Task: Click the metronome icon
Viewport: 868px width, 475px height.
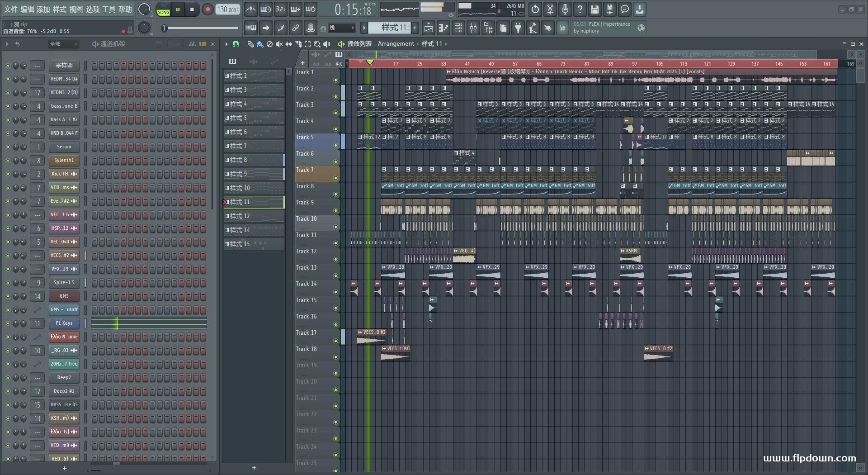Action: tap(251, 9)
